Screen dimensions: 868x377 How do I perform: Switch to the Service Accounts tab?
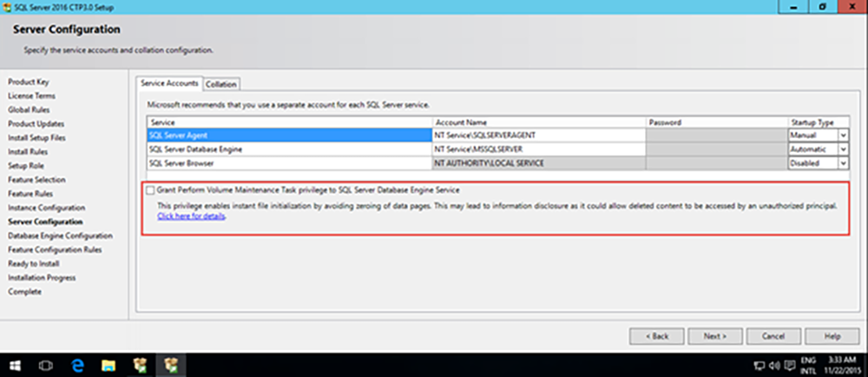(x=169, y=83)
